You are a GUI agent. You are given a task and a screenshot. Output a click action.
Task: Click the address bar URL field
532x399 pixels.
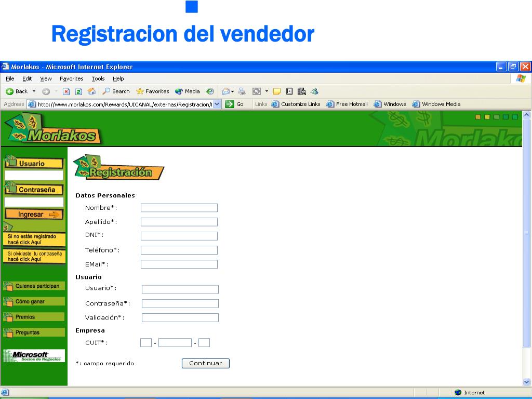coord(125,104)
